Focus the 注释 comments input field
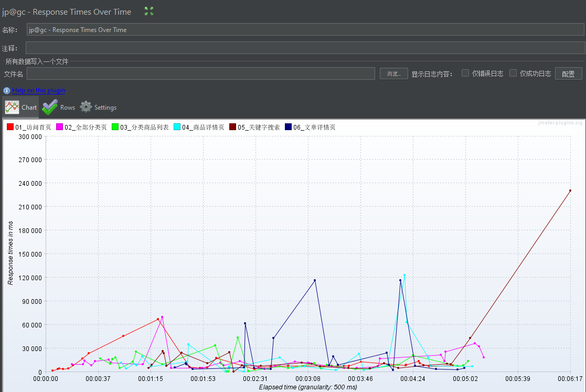Image resolution: width=586 pixels, height=392 pixels. coord(305,48)
